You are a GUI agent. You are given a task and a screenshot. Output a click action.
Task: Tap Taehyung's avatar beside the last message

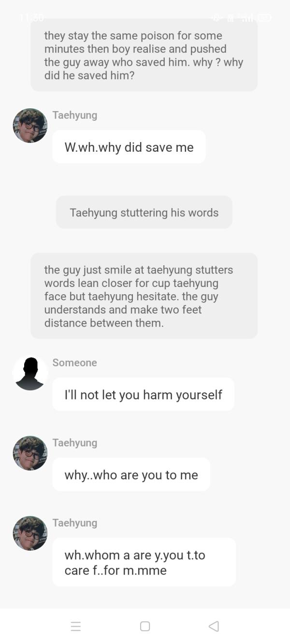[x=30, y=533]
